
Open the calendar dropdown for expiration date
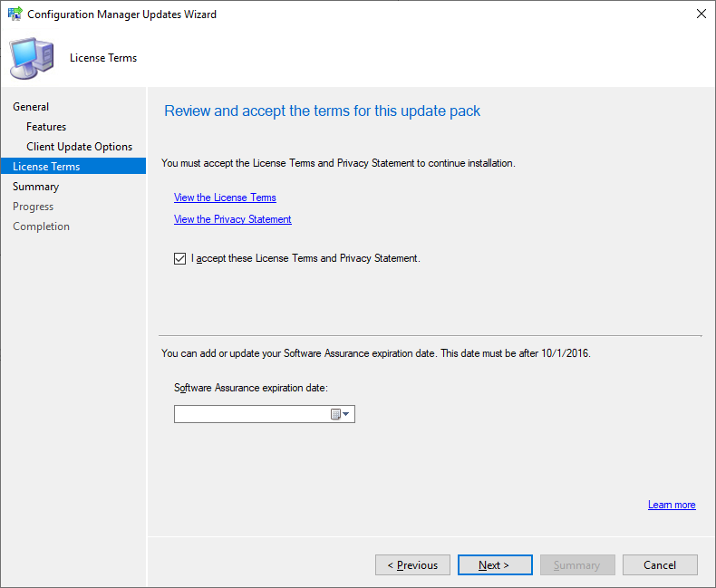[x=340, y=414]
